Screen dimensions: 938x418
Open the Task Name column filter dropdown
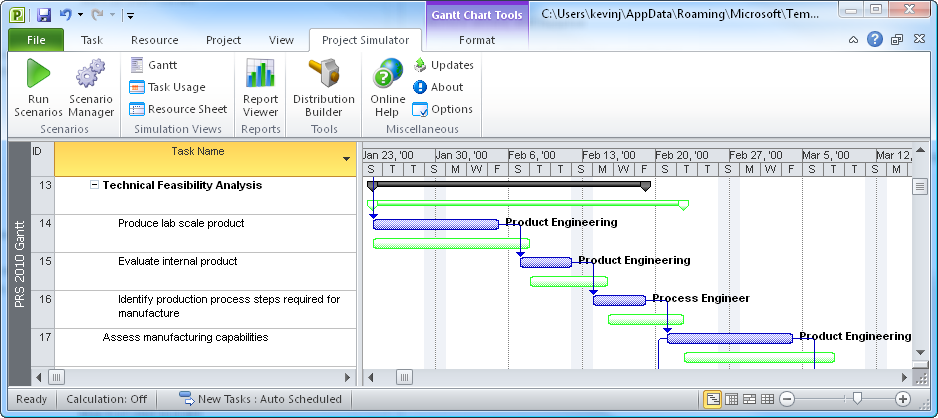(x=346, y=158)
